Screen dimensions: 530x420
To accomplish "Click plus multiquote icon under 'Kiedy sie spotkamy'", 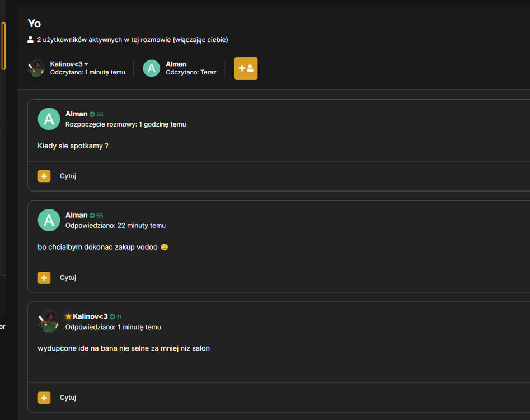I will click(x=44, y=176).
